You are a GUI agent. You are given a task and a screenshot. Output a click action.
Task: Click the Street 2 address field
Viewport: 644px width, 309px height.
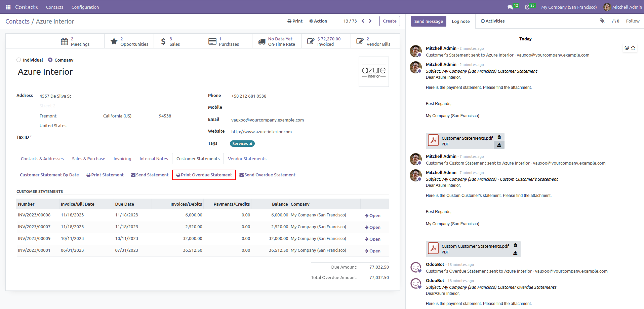point(49,106)
